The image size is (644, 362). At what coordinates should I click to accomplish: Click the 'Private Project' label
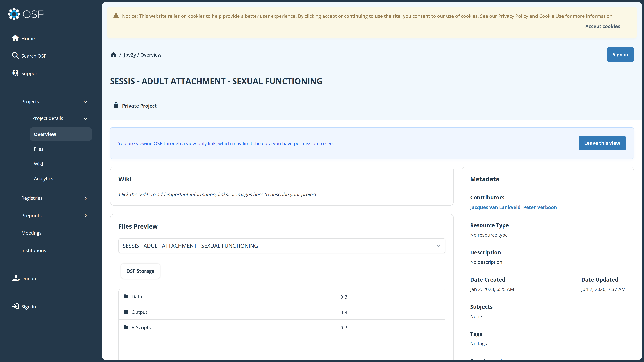pos(139,106)
